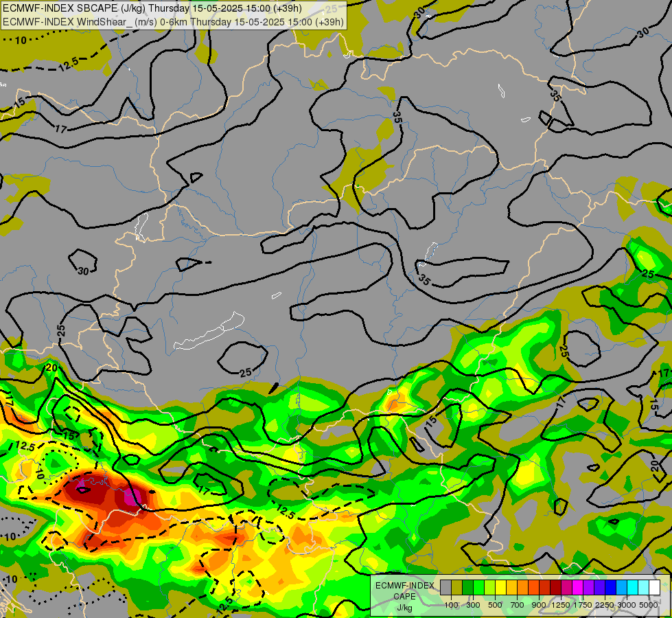Pick the bright magenta legend swatch
The width and height of the screenshot is (672, 618).
[x=578, y=587]
